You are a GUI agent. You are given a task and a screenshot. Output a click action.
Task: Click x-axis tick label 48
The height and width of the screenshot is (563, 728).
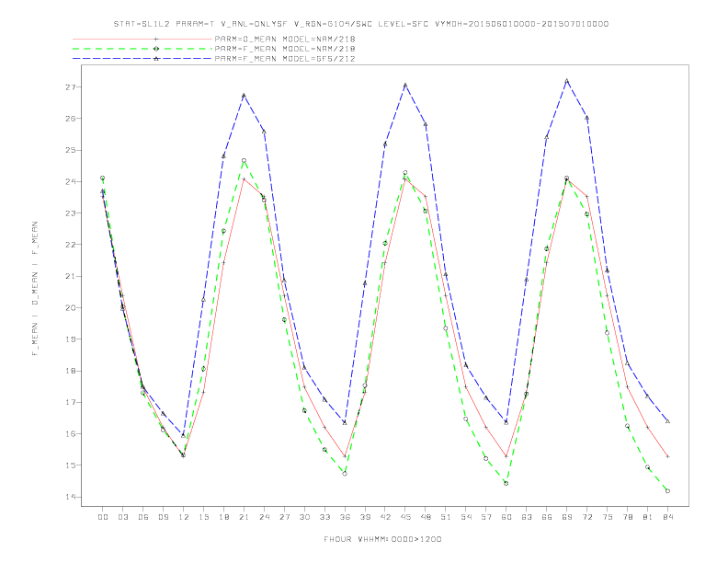(x=426, y=517)
